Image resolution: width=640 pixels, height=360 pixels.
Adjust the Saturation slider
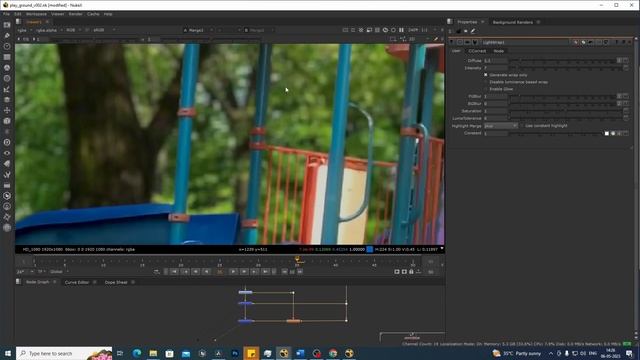pos(565,111)
